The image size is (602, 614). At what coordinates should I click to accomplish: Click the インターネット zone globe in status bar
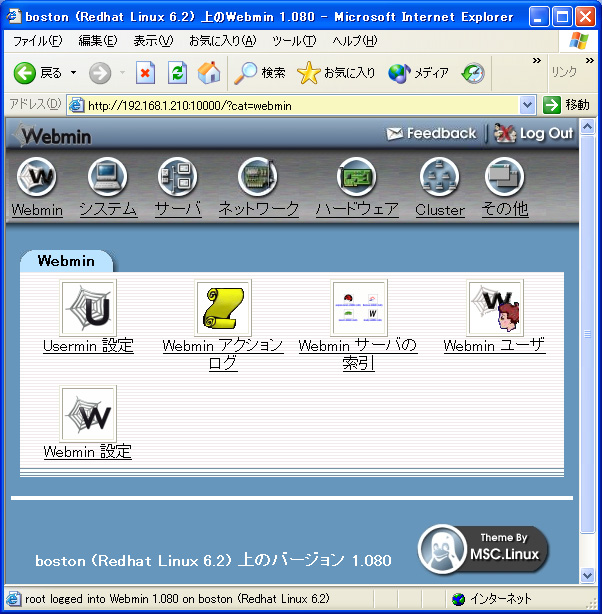point(458,599)
